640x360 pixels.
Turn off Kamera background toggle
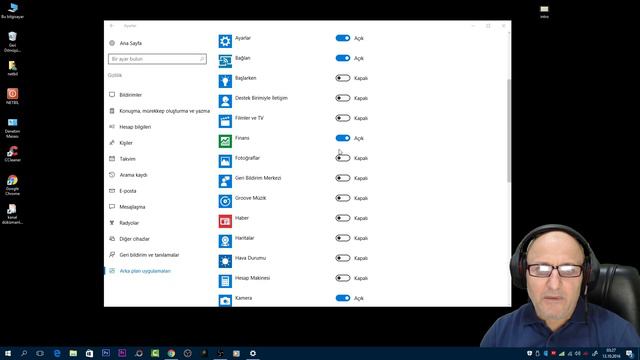click(343, 298)
